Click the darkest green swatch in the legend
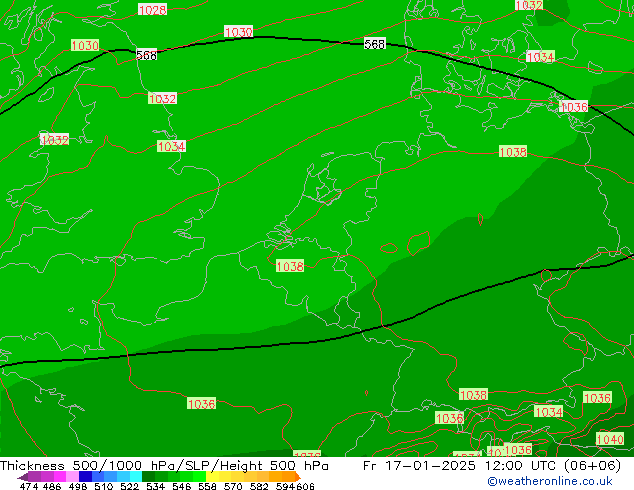The width and height of the screenshot is (634, 490). [148, 476]
